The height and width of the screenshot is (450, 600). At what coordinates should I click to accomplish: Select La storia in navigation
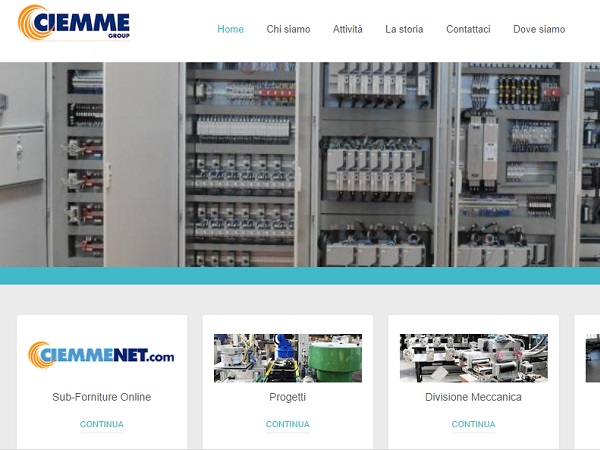pos(404,29)
